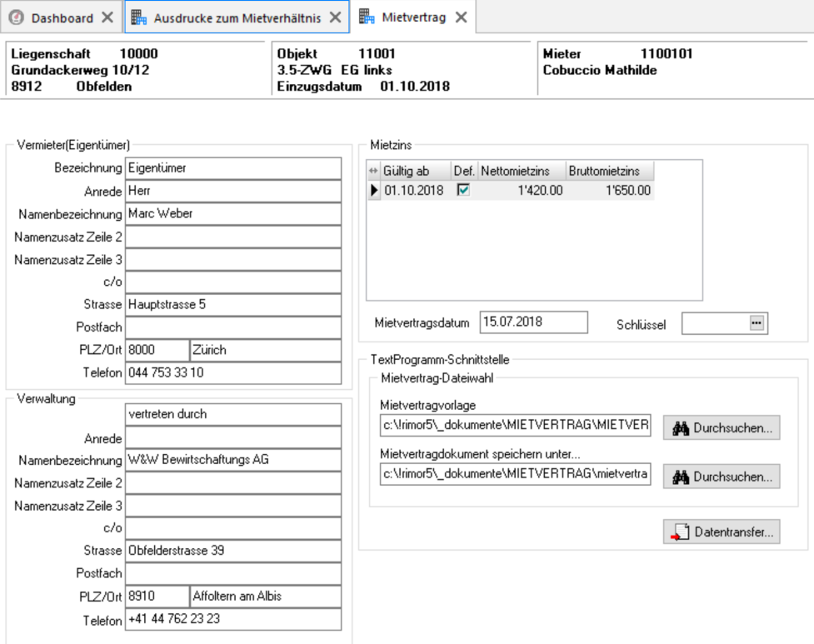Click the Mieter number 1100101

point(666,53)
